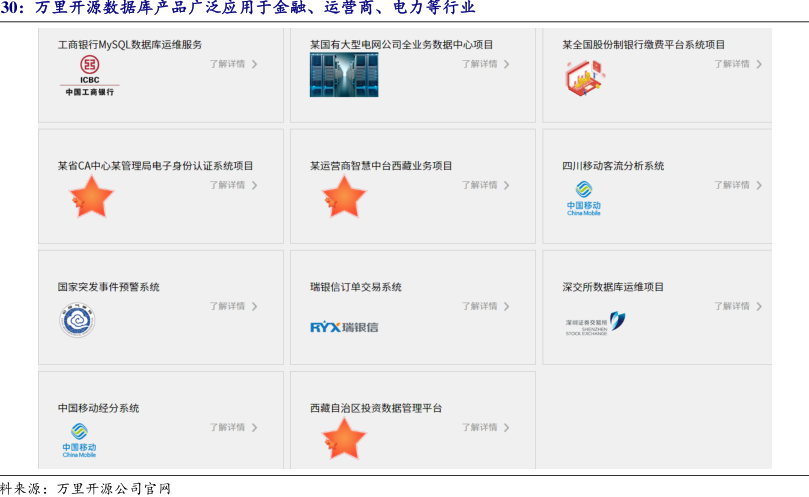Click the star icon under 西藏自治区投资数据管理平台
Screen dimensions: 809x497
click(x=344, y=439)
